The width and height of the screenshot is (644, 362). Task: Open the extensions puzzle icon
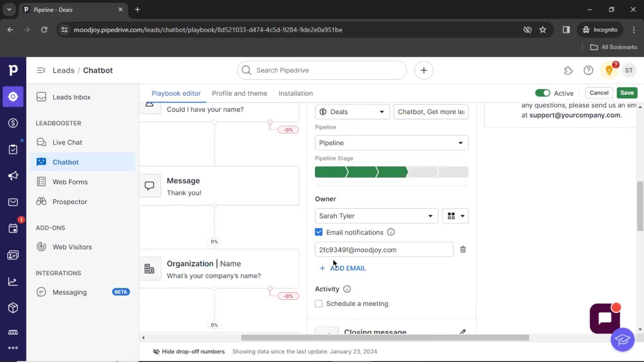[568, 70]
